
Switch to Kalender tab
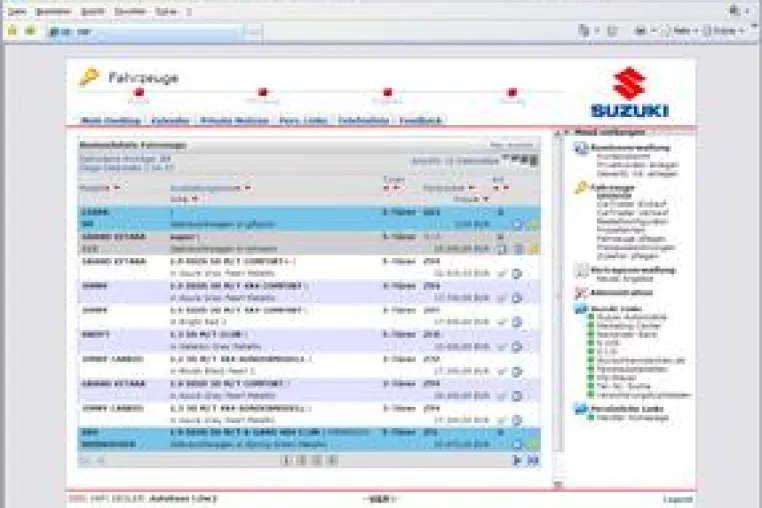[x=170, y=120]
